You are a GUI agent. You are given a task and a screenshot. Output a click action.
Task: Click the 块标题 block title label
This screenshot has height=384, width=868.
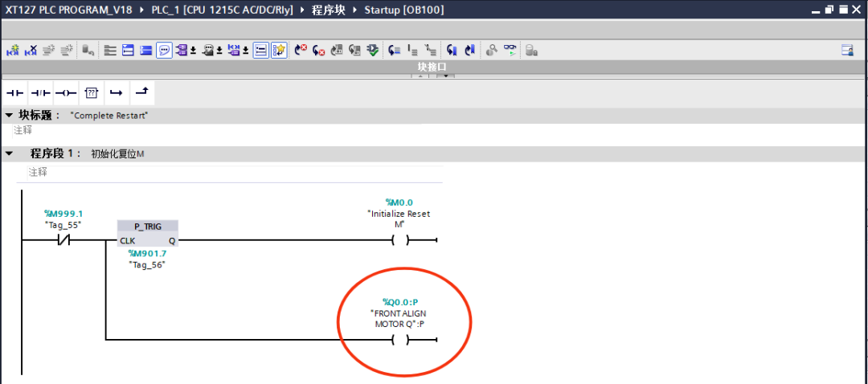click(x=39, y=116)
